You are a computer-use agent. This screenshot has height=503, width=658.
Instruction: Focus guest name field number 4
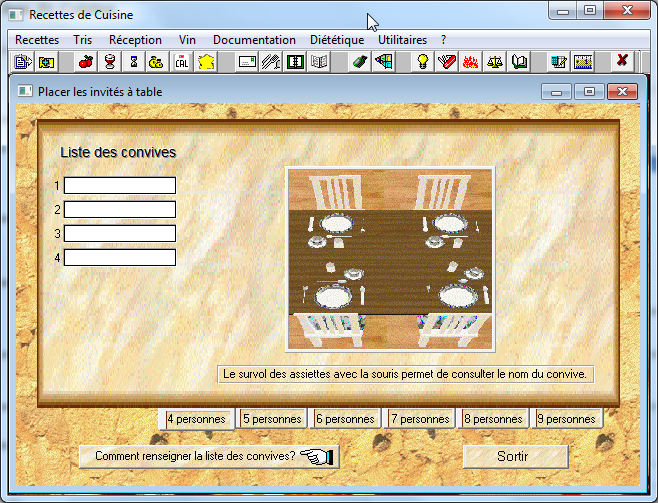coord(120,258)
